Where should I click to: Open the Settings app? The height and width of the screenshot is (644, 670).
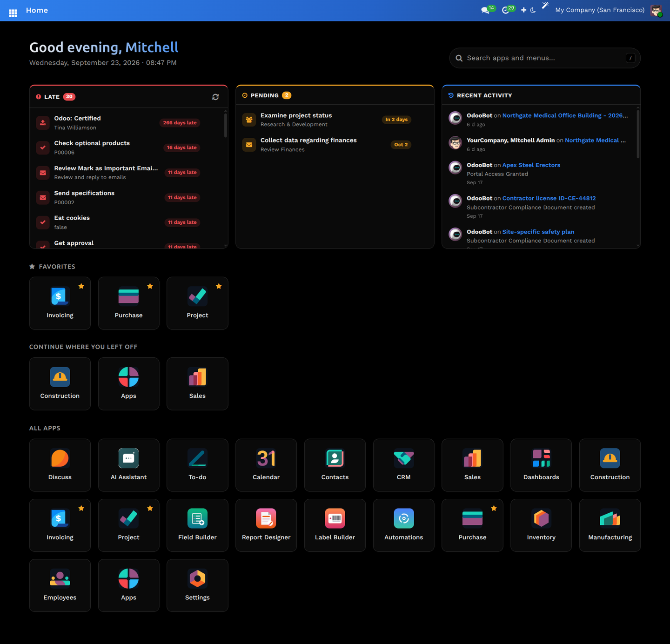tap(197, 585)
